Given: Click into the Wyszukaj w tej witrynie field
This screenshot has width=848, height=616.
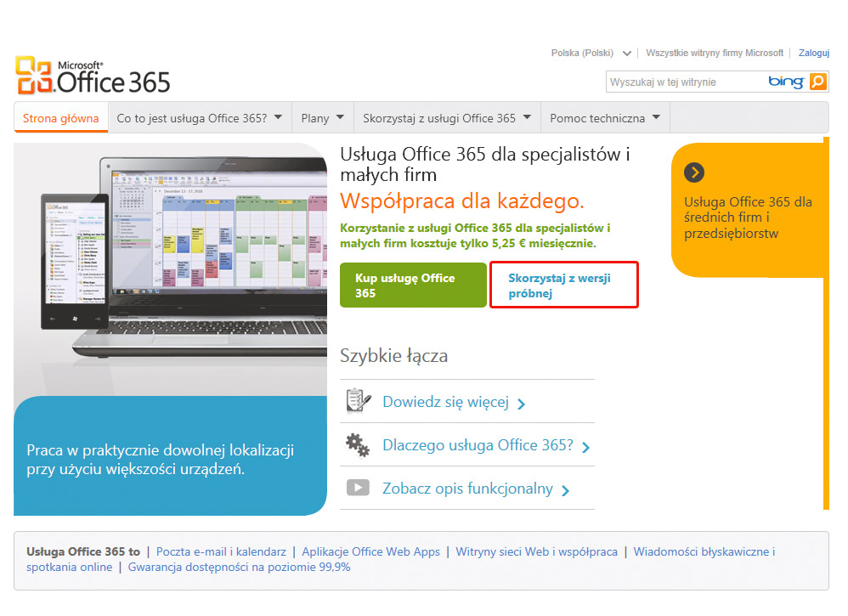Looking at the screenshot, I should pyautogui.click(x=684, y=82).
